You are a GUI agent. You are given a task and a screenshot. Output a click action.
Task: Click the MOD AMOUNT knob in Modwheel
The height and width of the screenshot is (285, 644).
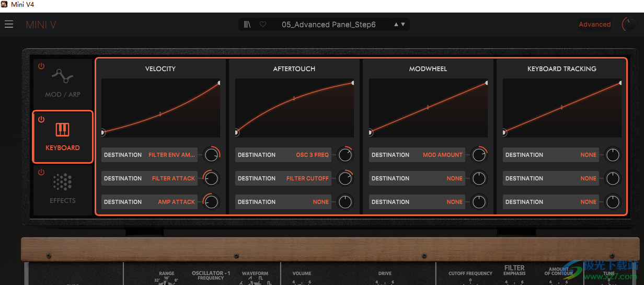pos(479,155)
